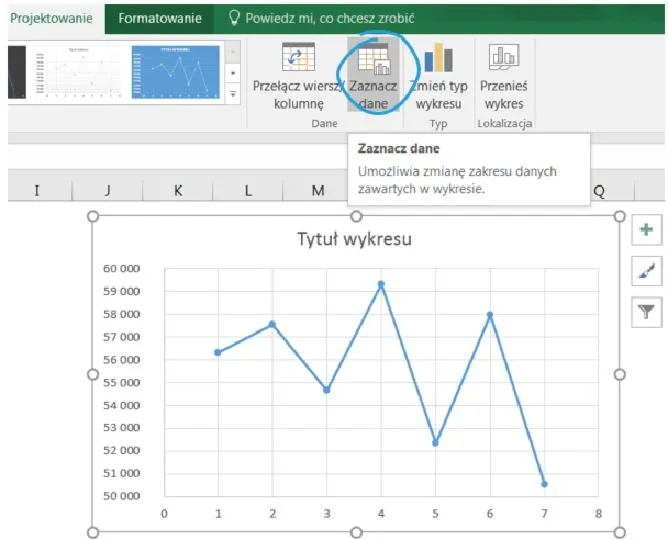Open chart elements plus button
This screenshot has height=540, width=668.
pyautogui.click(x=647, y=230)
